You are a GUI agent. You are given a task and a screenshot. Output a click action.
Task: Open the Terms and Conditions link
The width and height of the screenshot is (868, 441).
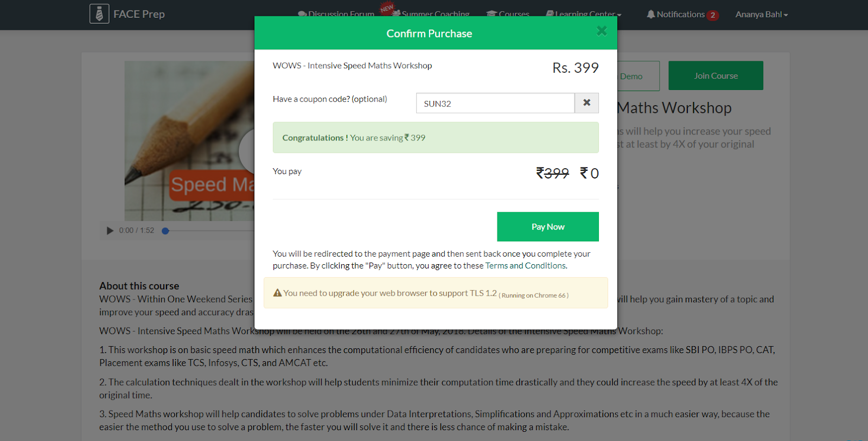pyautogui.click(x=526, y=266)
